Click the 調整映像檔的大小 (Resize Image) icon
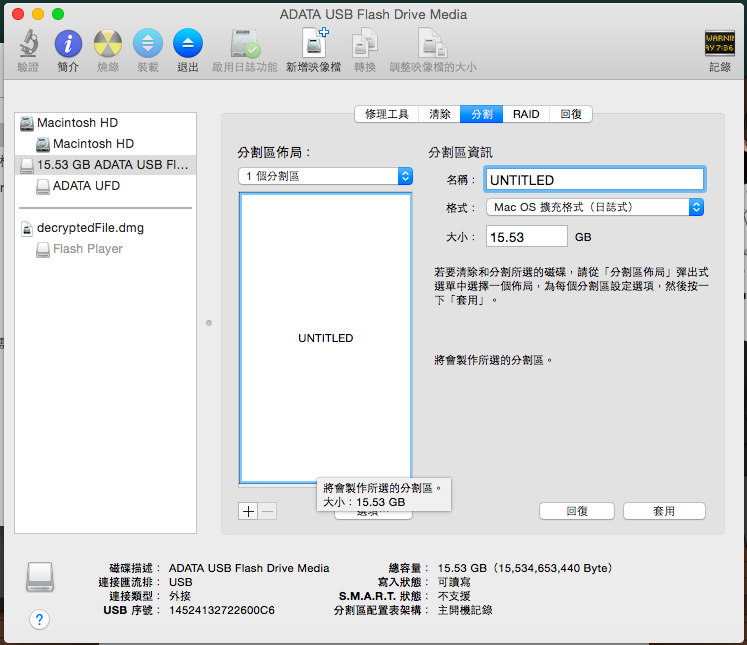Viewport: 747px width, 645px height. 433,43
